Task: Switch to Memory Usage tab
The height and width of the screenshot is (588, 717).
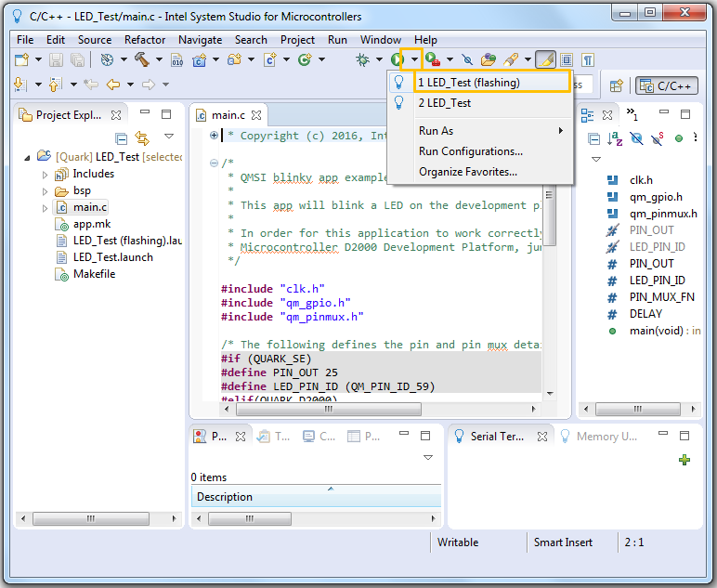Action: click(x=598, y=437)
